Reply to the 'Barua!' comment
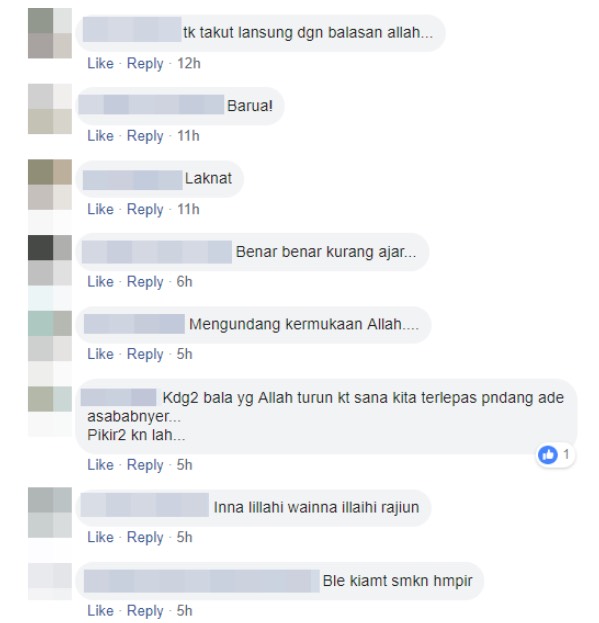599x623 pixels. [x=145, y=136]
